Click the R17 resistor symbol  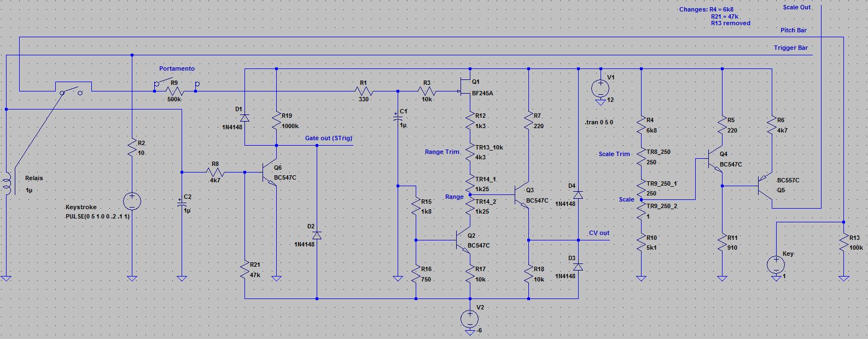coord(470,273)
